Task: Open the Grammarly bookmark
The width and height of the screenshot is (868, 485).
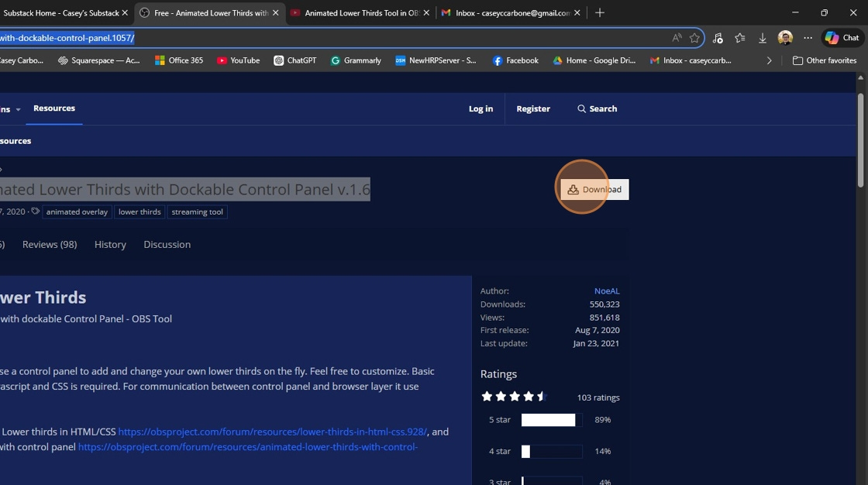Action: point(356,60)
